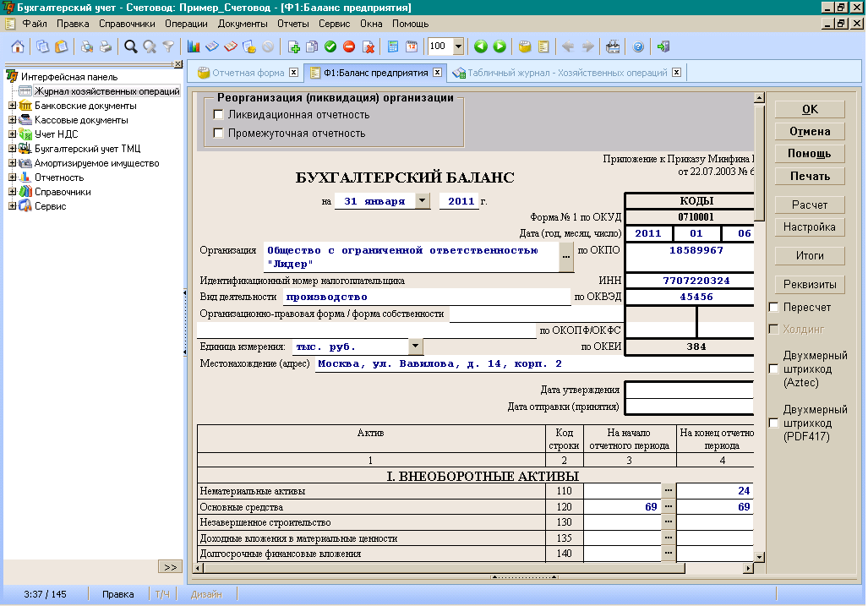Click the red minus circle icon
The width and height of the screenshot is (868, 606).
pyautogui.click(x=348, y=46)
